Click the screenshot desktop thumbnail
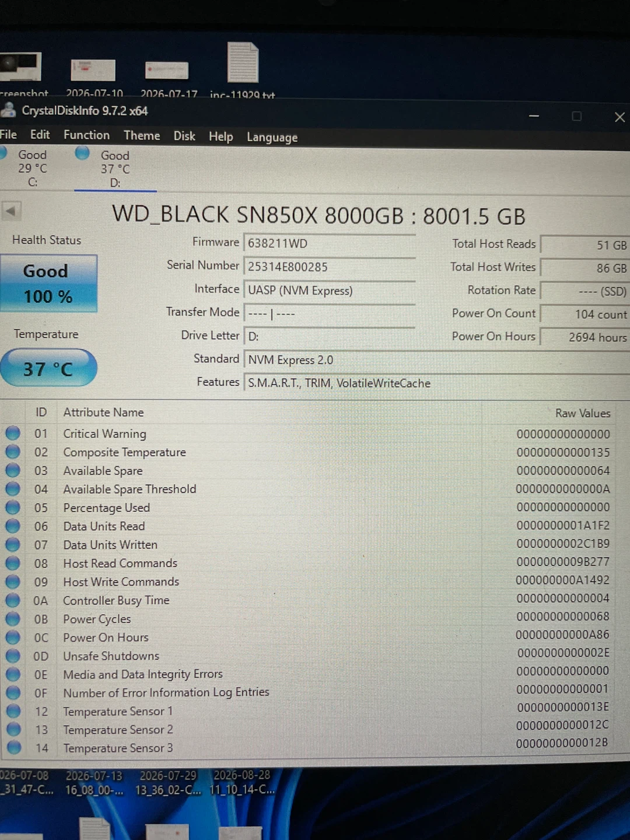Image resolution: width=630 pixels, height=840 pixels. pos(20,66)
